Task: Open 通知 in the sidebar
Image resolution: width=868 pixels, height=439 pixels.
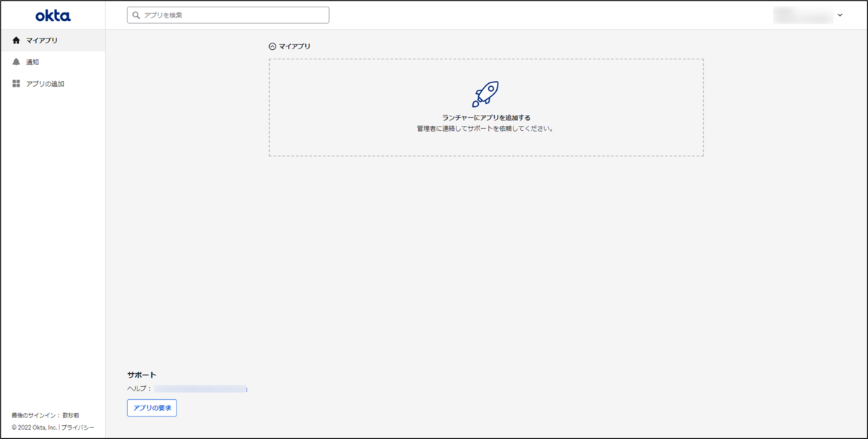Action: pos(53,62)
